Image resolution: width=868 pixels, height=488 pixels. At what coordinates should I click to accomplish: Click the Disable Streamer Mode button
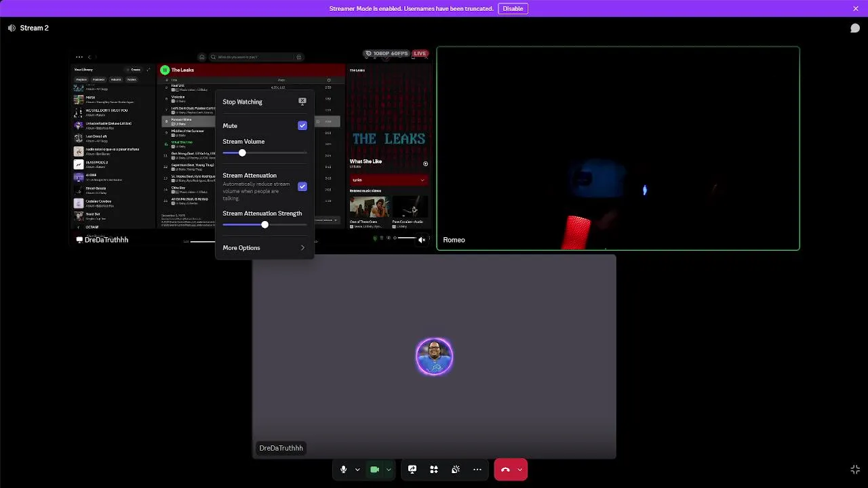[513, 9]
